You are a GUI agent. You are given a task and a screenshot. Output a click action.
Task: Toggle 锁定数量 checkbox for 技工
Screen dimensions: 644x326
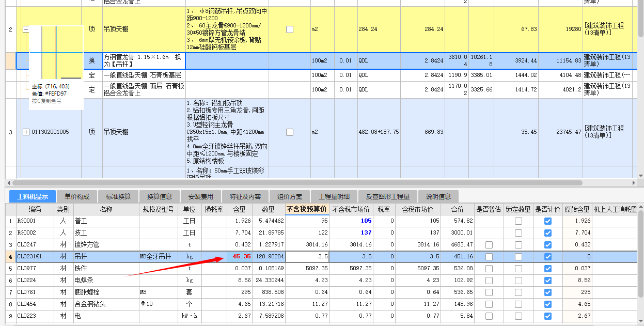point(519,233)
